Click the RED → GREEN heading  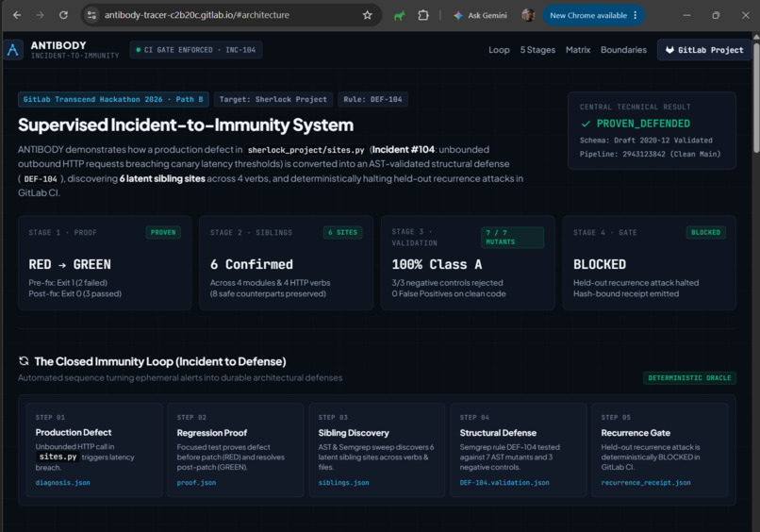(x=70, y=265)
